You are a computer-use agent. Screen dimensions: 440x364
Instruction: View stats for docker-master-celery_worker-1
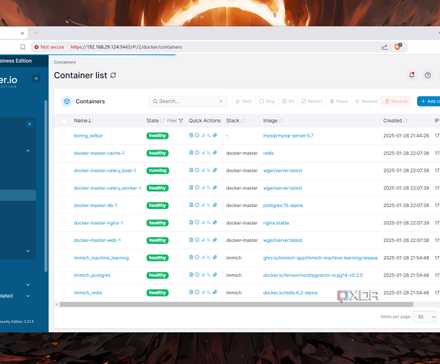(x=203, y=188)
